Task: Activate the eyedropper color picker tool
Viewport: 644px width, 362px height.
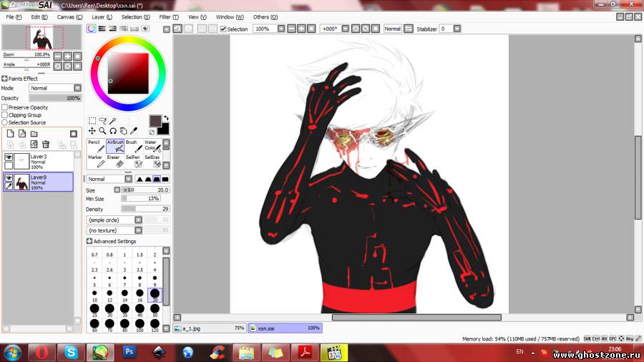Action: pyautogui.click(x=134, y=131)
